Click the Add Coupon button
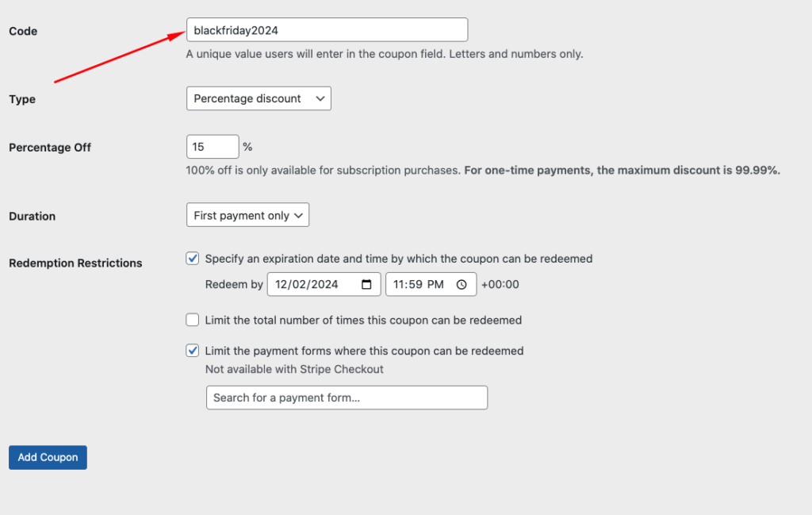The height and width of the screenshot is (515, 812). tap(48, 457)
